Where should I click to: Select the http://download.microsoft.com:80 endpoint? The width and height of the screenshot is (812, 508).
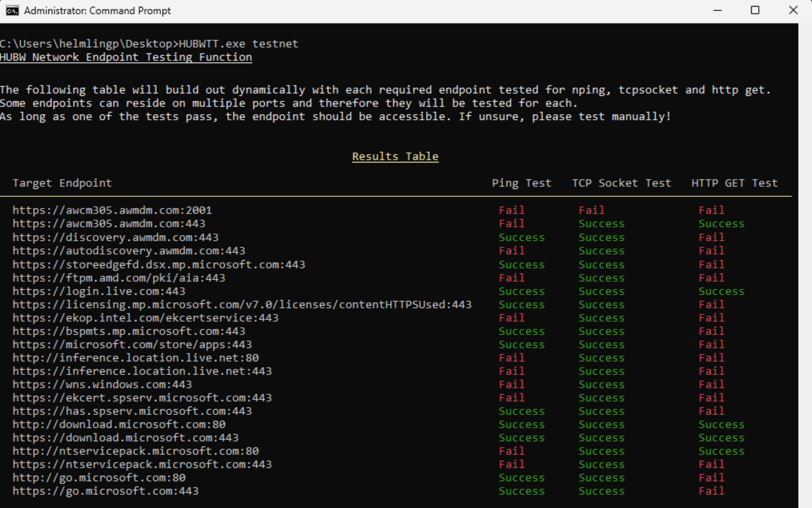click(118, 424)
